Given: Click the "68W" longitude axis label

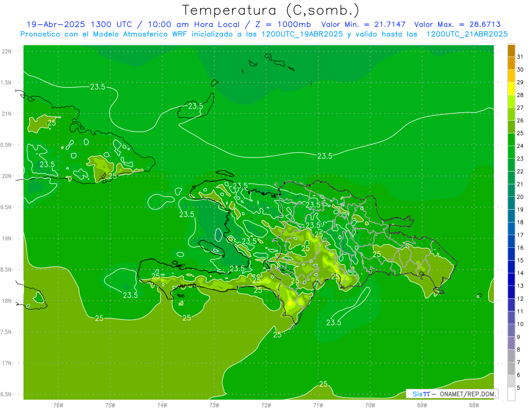Looking at the screenshot, I should tap(474, 405).
